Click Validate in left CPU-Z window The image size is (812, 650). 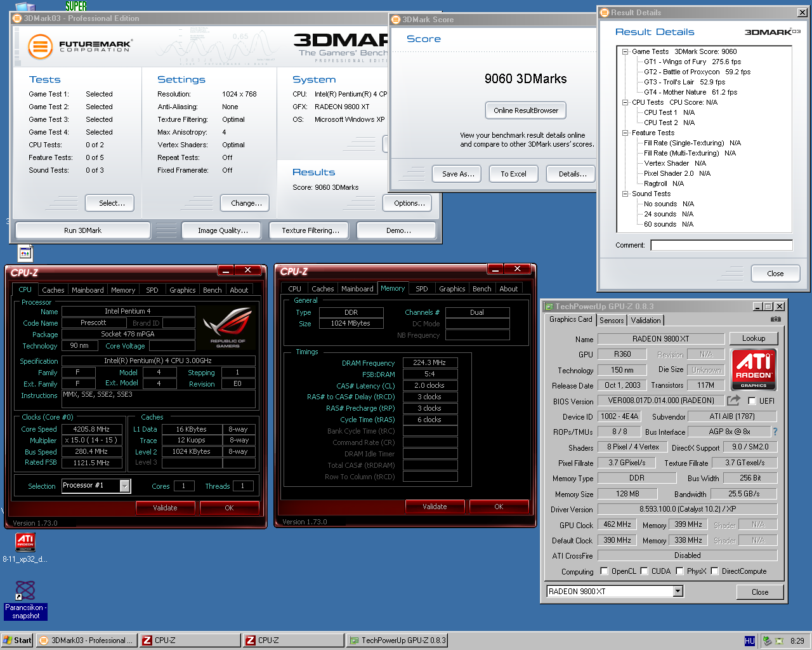(165, 508)
